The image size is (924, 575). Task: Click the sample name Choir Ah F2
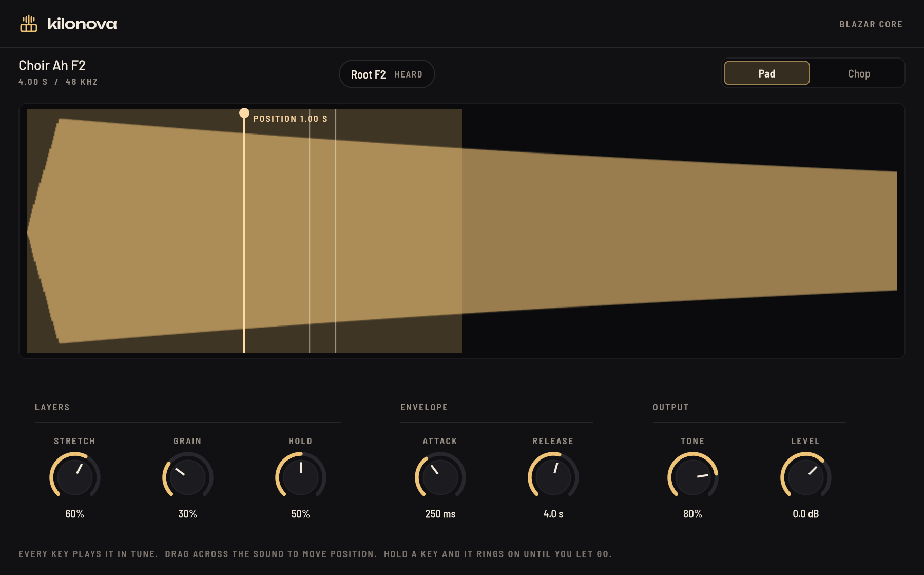coord(52,65)
